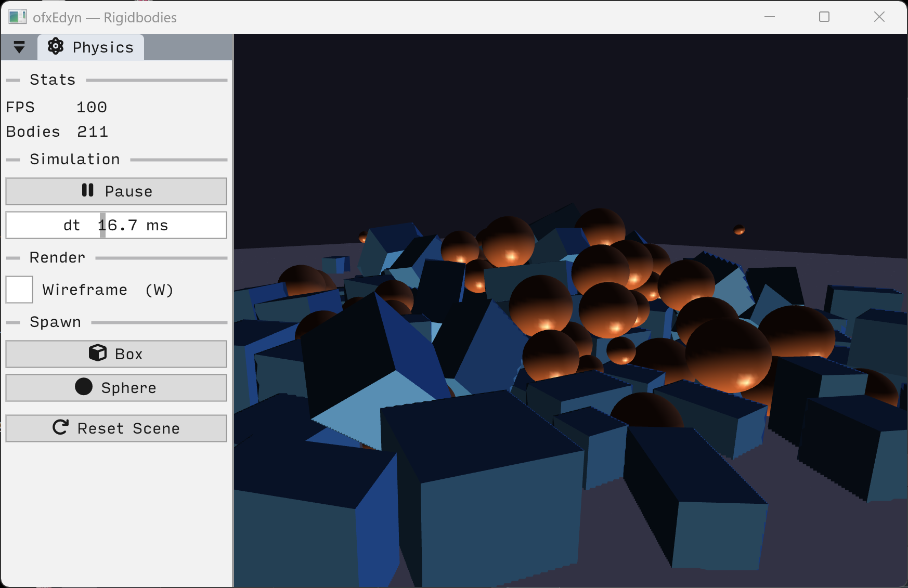The width and height of the screenshot is (908, 588).
Task: Enable the Wireframe checkbox
Action: (x=19, y=290)
